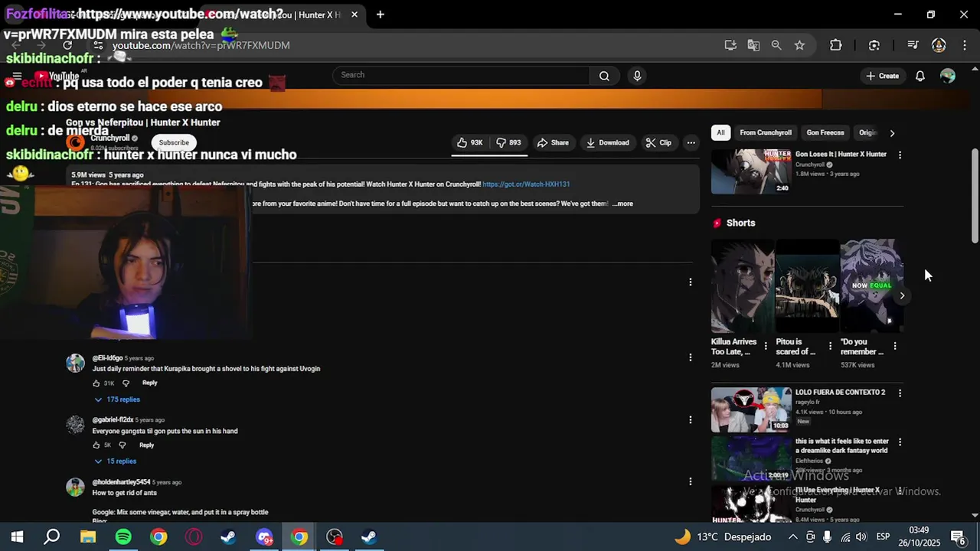Click the Download button
980x551 pixels.
pos(608,142)
